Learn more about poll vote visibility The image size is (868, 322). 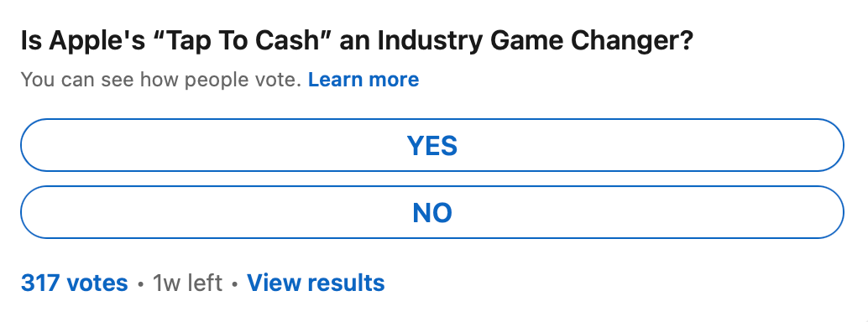363,80
